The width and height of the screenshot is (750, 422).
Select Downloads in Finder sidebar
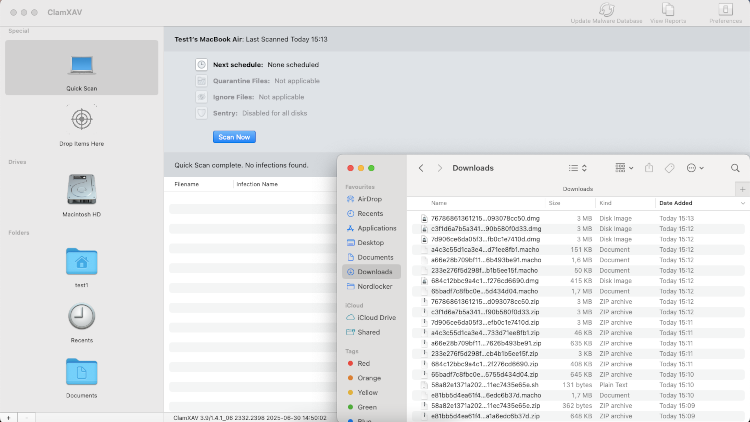[x=371, y=272]
